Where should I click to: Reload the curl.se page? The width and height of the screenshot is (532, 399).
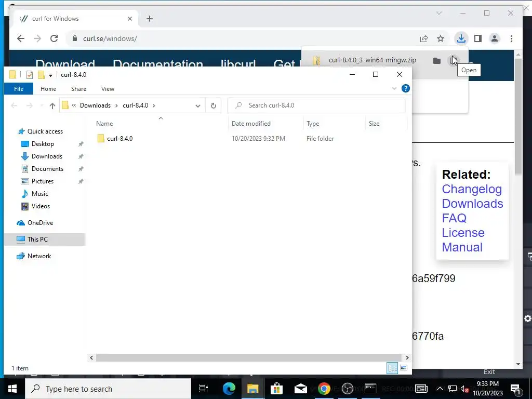point(54,38)
